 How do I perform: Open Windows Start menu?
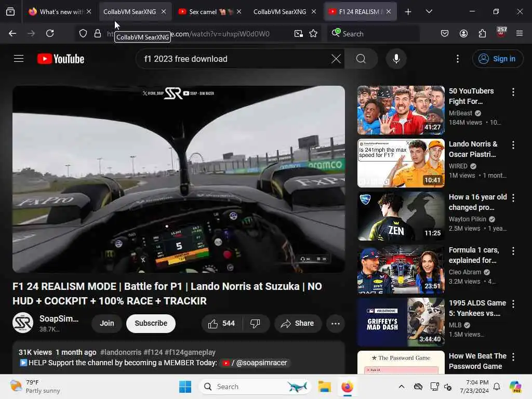(x=185, y=387)
